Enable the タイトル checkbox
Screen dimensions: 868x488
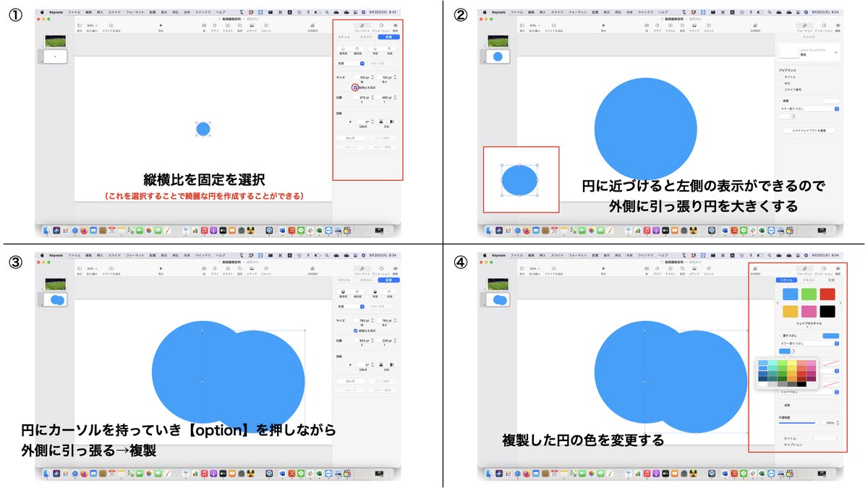pyautogui.click(x=780, y=437)
